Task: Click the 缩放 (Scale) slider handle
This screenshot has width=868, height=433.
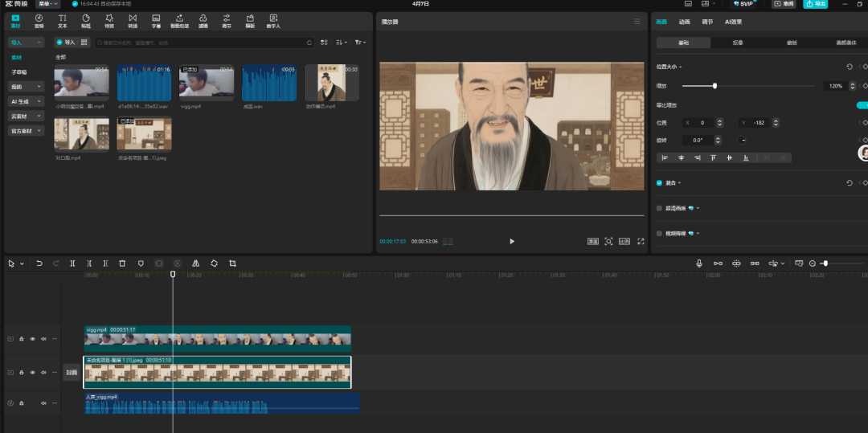Action: click(x=714, y=86)
